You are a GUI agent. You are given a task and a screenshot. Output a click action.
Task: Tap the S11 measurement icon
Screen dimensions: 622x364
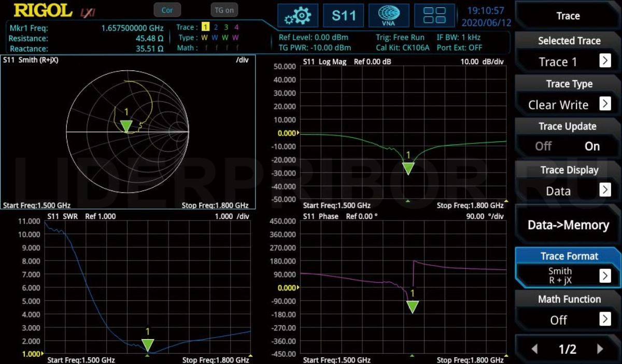343,16
